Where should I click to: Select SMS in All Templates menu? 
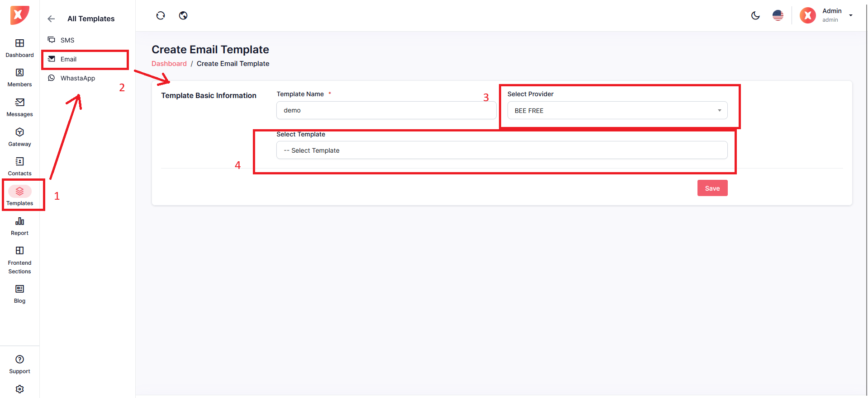coord(67,40)
